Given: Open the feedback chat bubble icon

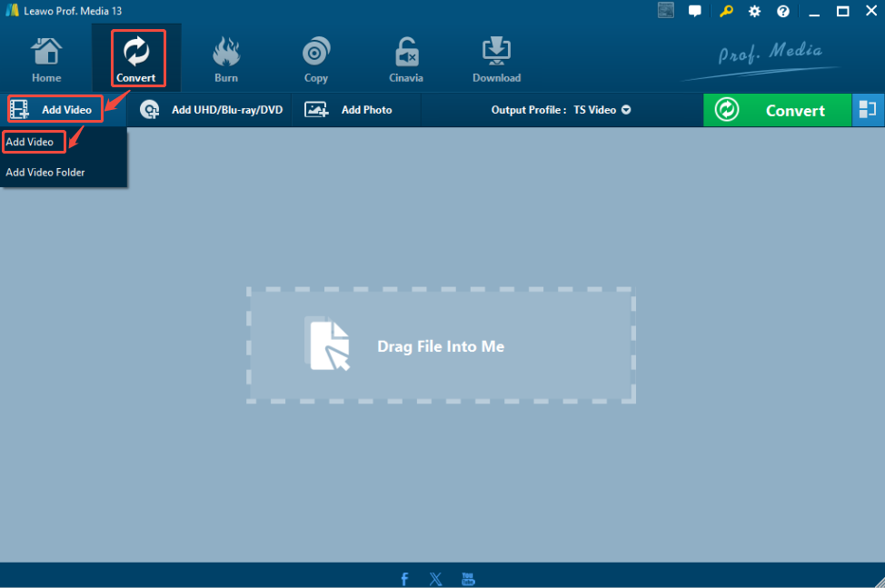Looking at the screenshot, I should (695, 11).
